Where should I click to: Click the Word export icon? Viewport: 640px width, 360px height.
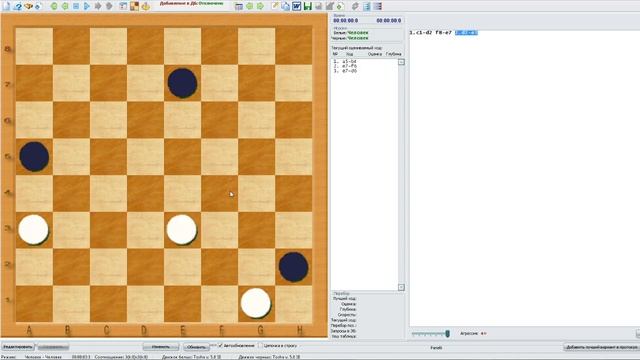tap(297, 6)
